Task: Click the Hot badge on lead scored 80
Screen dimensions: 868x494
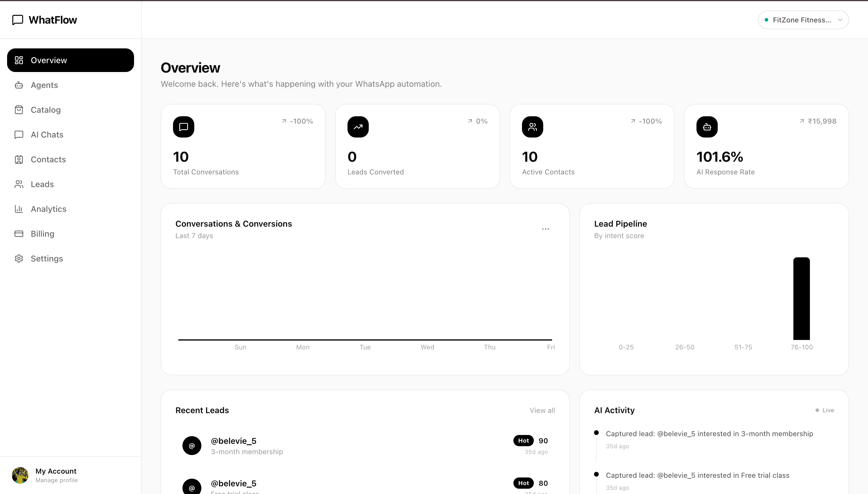Action: (523, 483)
